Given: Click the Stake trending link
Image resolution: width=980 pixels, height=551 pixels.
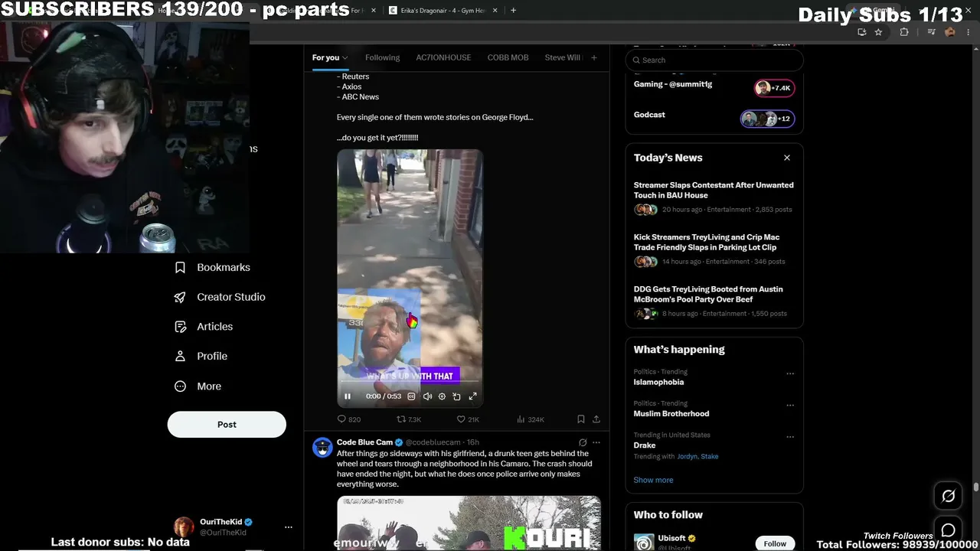Looking at the screenshot, I should pos(710,456).
